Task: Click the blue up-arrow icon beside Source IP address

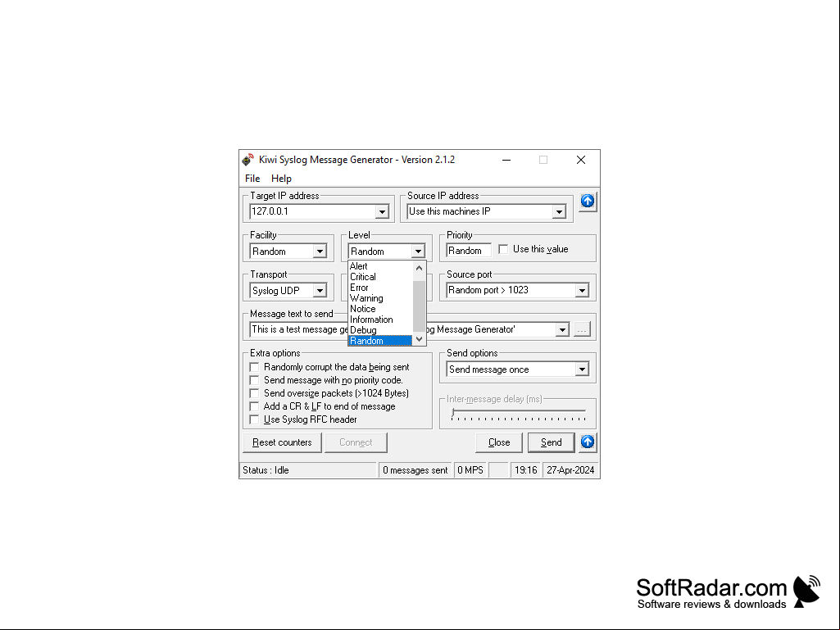Action: point(588,202)
